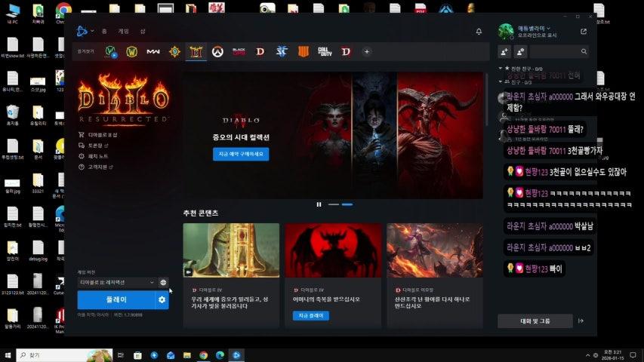
Task: Open the Recycle Bin on desktop
Action: pyautogui.click(x=12, y=115)
